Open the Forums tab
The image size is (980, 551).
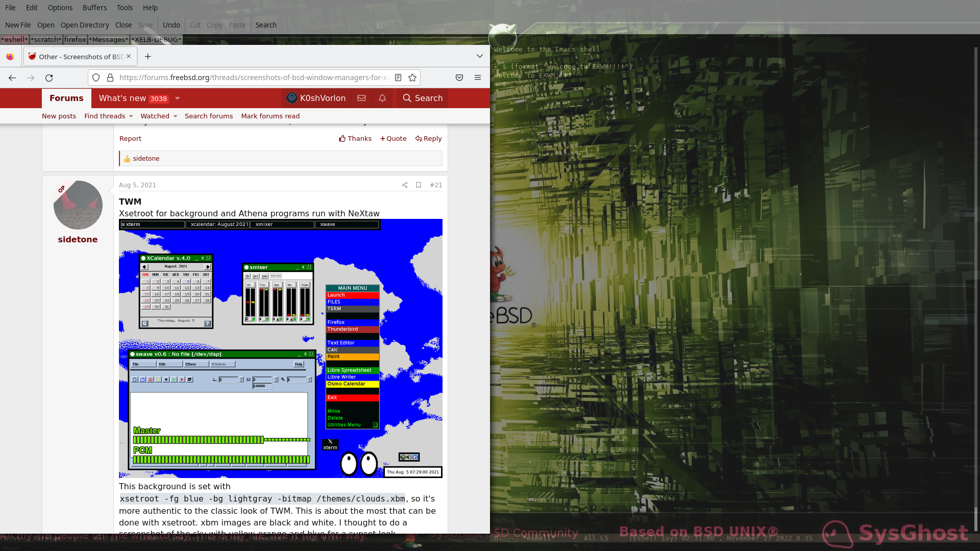coord(66,98)
